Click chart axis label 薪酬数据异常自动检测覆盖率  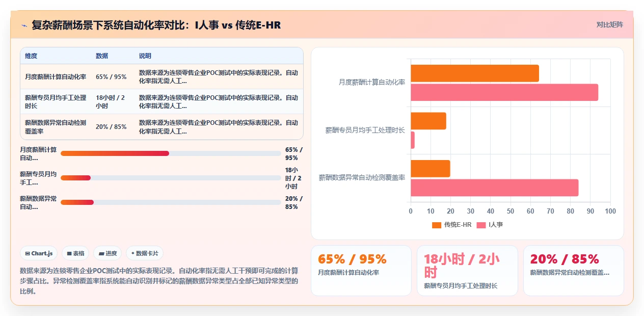[362, 178]
